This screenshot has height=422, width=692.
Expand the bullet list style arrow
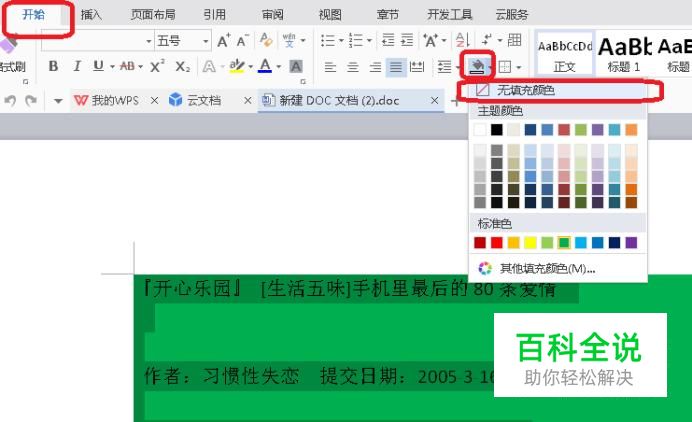point(341,41)
